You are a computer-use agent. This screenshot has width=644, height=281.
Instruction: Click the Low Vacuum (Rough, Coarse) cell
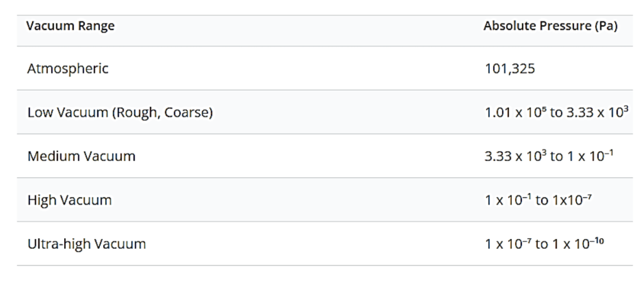click(120, 113)
